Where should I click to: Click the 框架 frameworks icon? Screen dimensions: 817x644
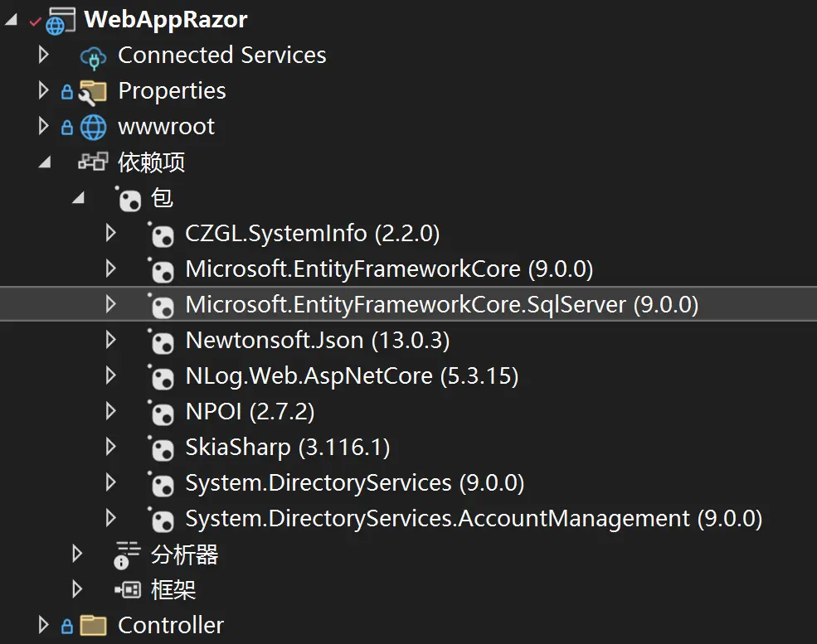coord(128,590)
